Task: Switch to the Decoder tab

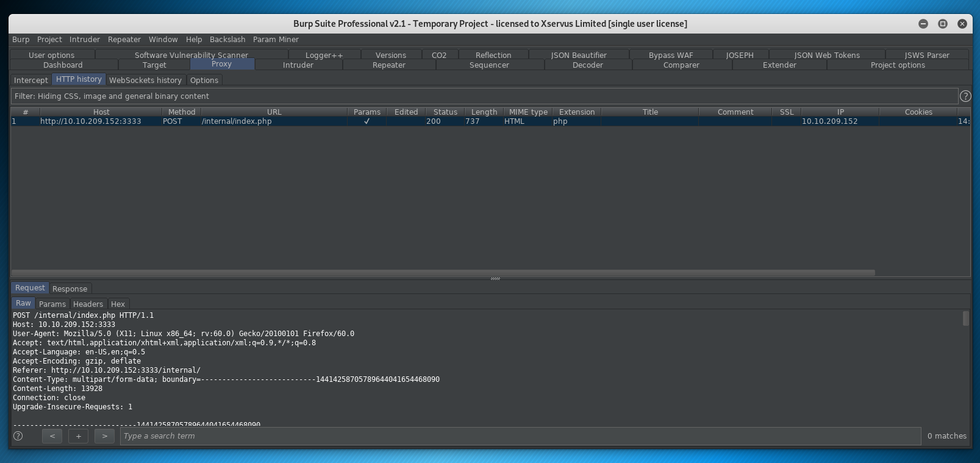Action: coord(588,65)
